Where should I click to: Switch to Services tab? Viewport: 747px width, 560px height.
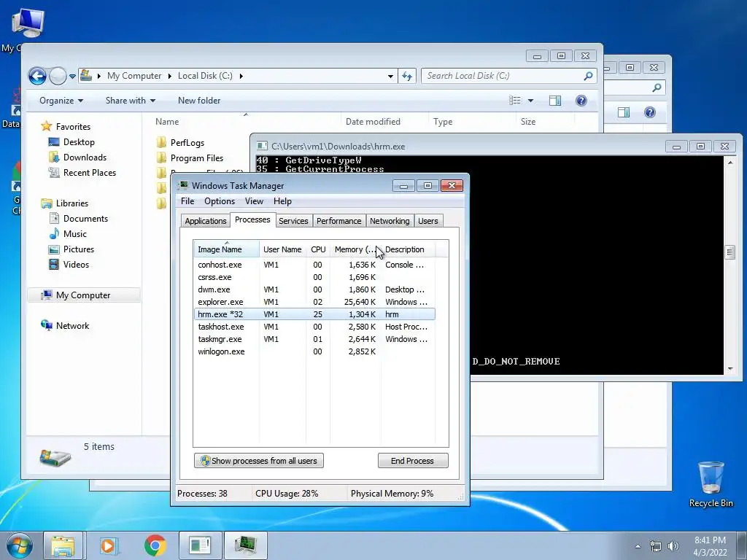point(293,221)
